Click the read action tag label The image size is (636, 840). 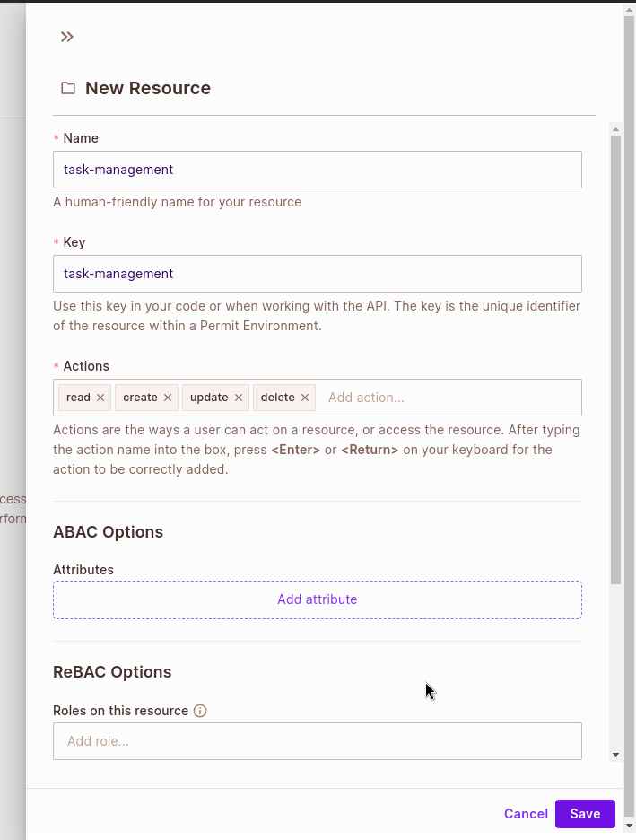coord(78,398)
